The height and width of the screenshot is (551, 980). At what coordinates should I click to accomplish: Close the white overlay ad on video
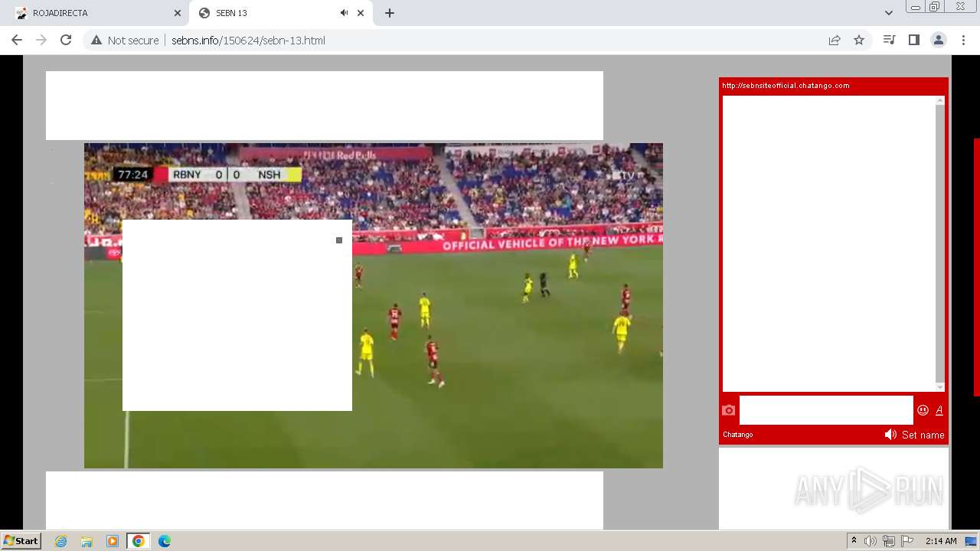pyautogui.click(x=339, y=240)
